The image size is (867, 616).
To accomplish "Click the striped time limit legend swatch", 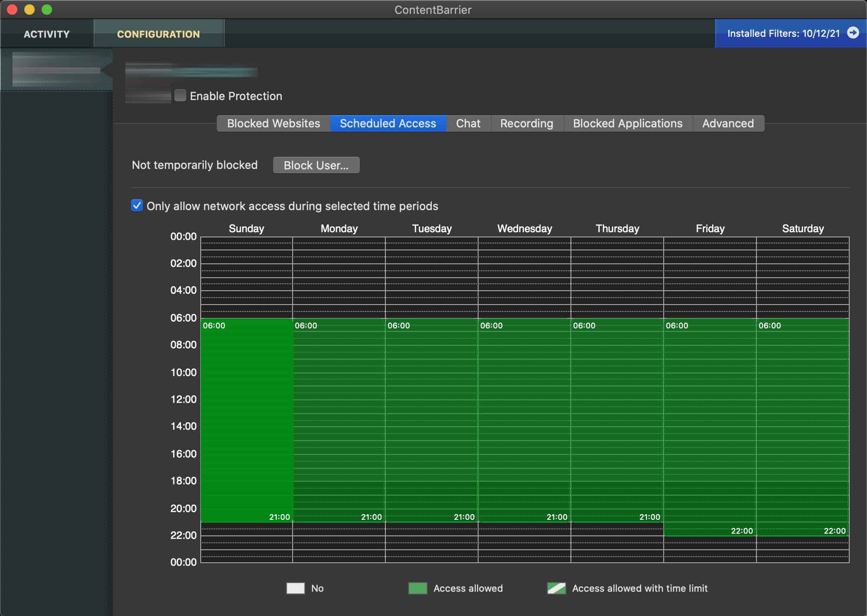I will (557, 588).
